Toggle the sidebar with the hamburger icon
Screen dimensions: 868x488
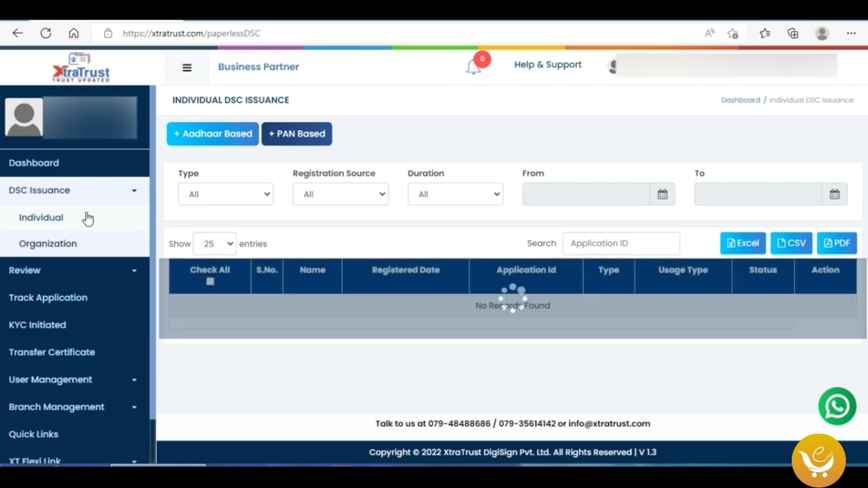coord(187,67)
